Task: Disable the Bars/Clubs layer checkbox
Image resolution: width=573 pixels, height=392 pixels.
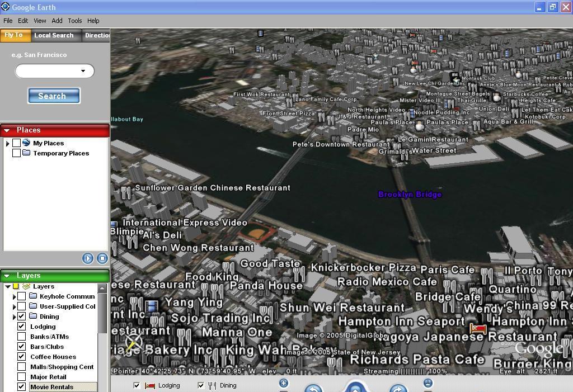Action: (x=22, y=346)
